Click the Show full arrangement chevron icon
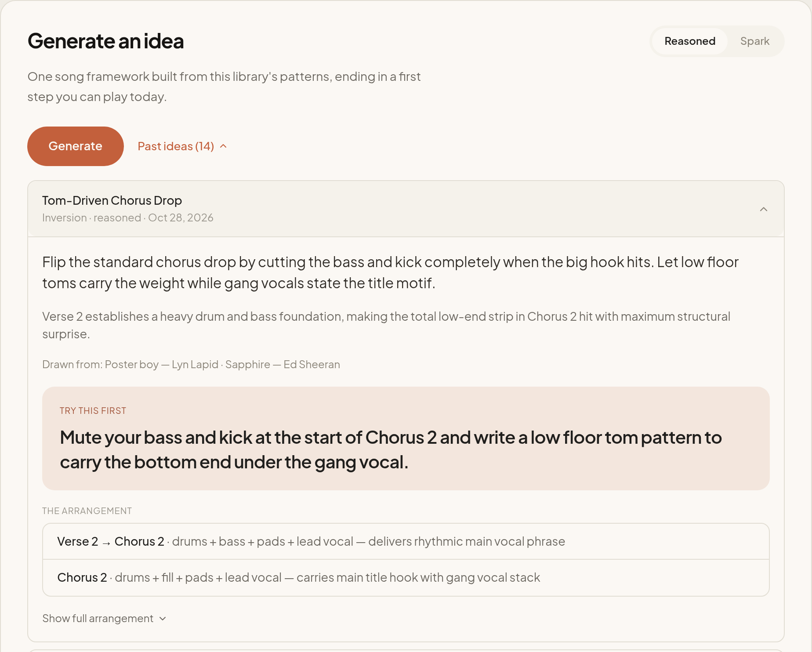This screenshot has height=652, width=812. (x=163, y=619)
